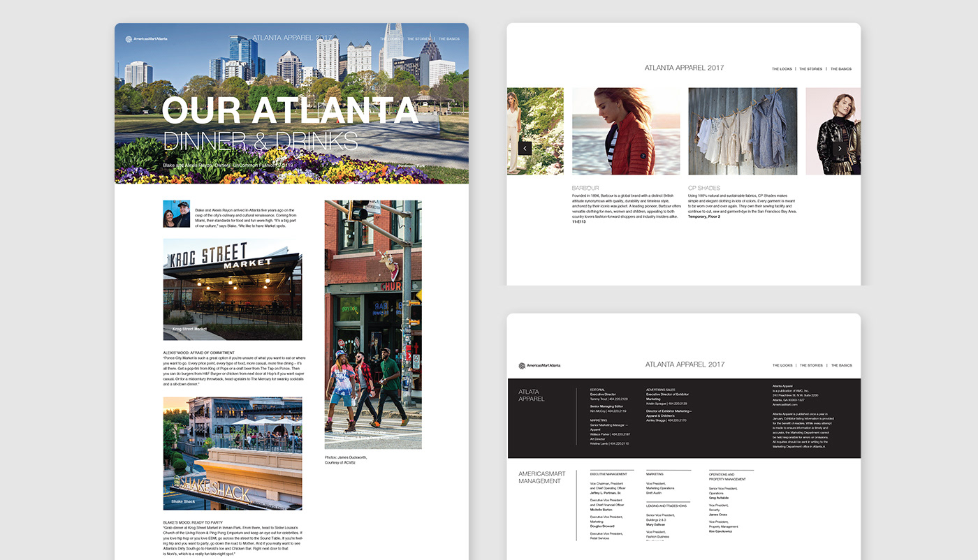This screenshot has height=560, width=978.
Task: Click the ADVERTISING SALES column heading
Action: (x=661, y=389)
